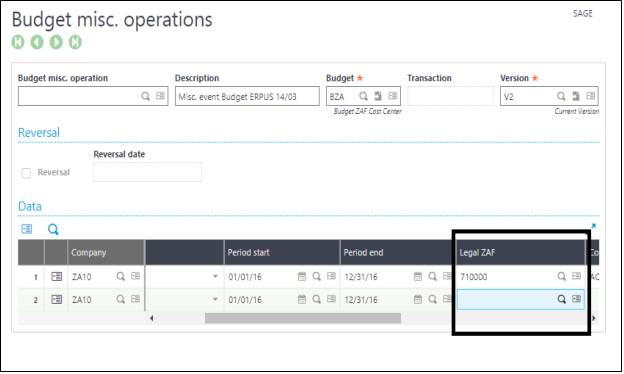Image resolution: width=624 pixels, height=374 pixels.
Task: Click the Description text field
Action: tap(247, 96)
